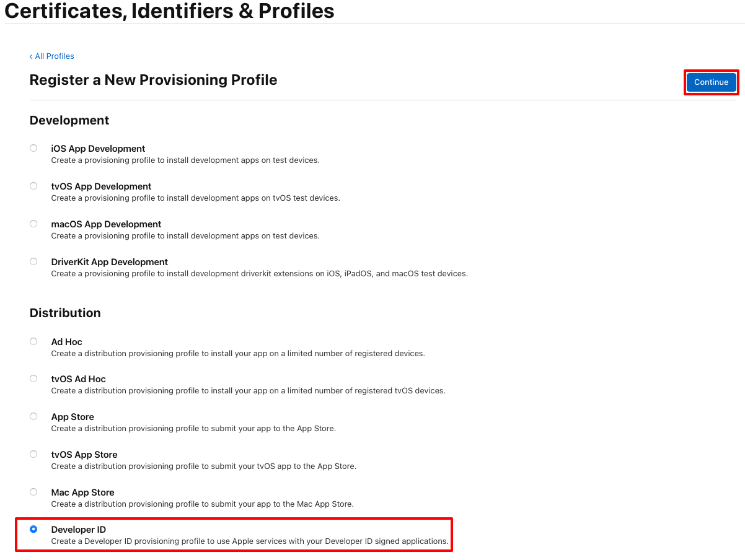Choose the Ad Hoc distribution radio button
The image size is (745, 560).
pyautogui.click(x=33, y=341)
